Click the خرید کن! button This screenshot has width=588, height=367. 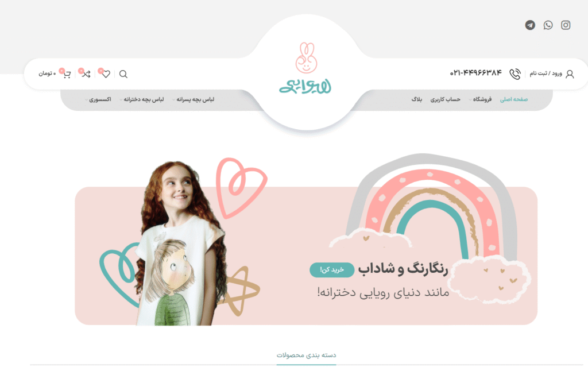(332, 270)
